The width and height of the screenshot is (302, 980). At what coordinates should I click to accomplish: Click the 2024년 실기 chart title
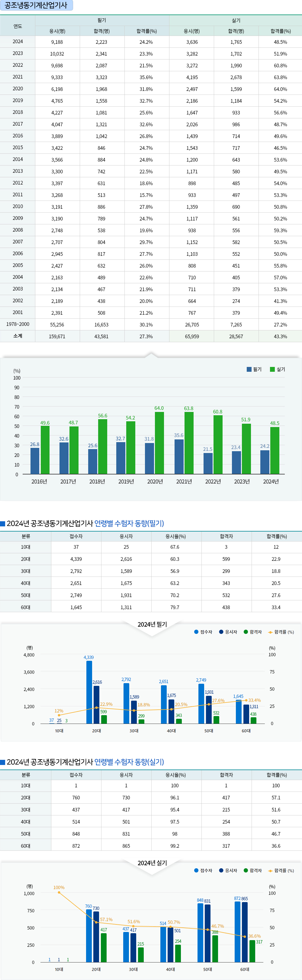pyautogui.click(x=152, y=863)
